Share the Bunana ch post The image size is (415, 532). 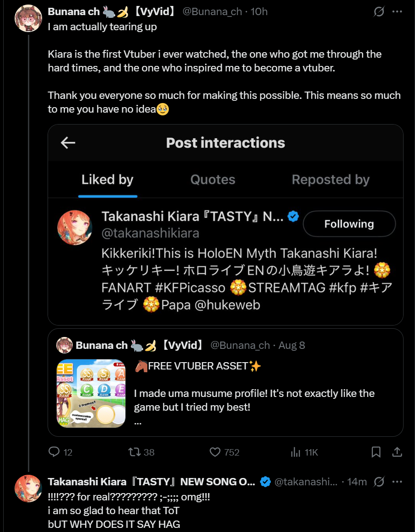(398, 452)
